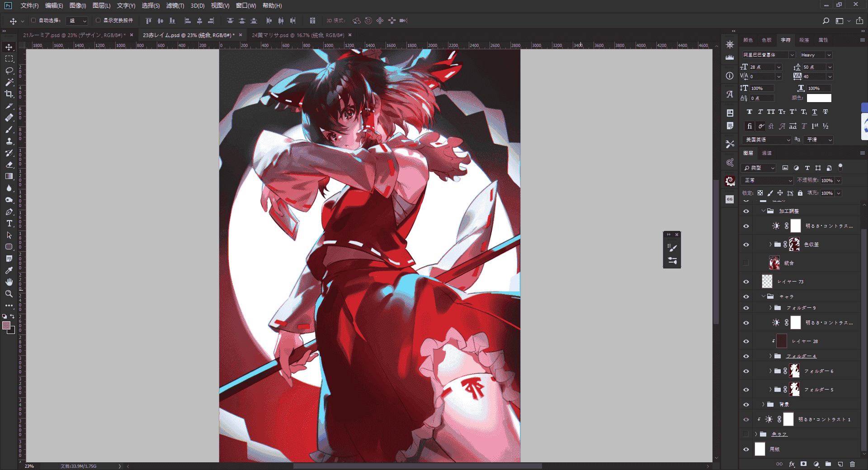Select the Horizontal Type tool
Screen dimensions: 868x470
coord(9,223)
